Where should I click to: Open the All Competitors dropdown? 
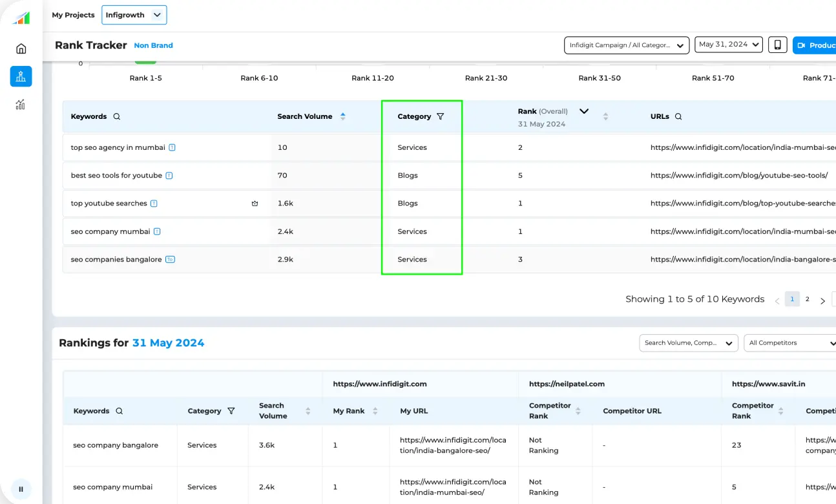pyautogui.click(x=791, y=343)
